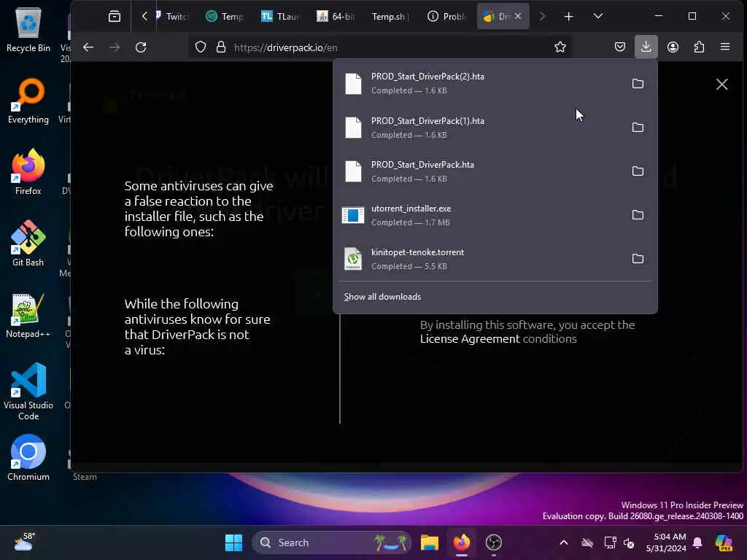The width and height of the screenshot is (747, 560).
Task: View site security padlock info
Action: 220,47
